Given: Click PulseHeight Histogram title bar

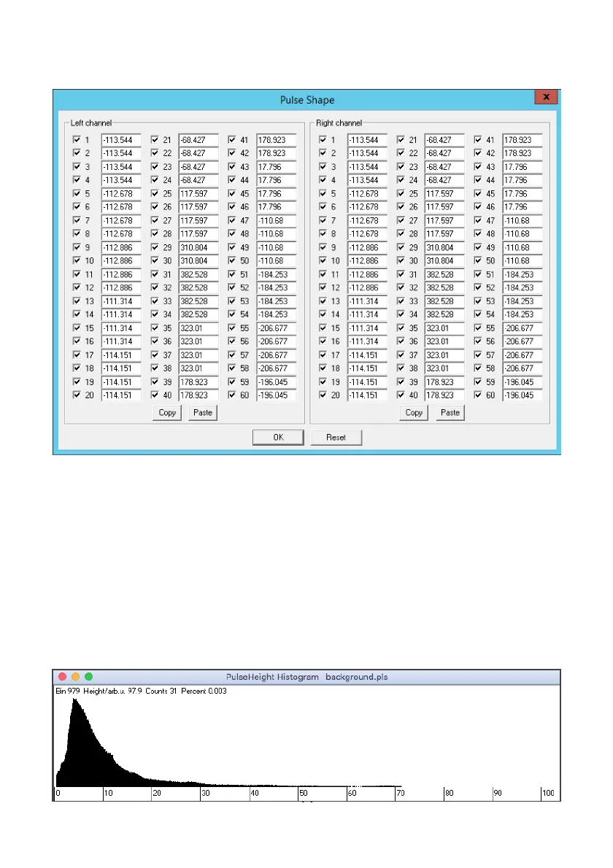Looking at the screenshot, I should click(306, 676).
